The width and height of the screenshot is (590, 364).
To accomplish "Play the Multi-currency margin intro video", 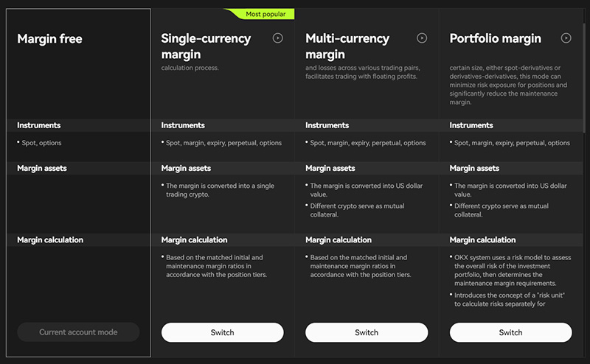I will (x=422, y=38).
